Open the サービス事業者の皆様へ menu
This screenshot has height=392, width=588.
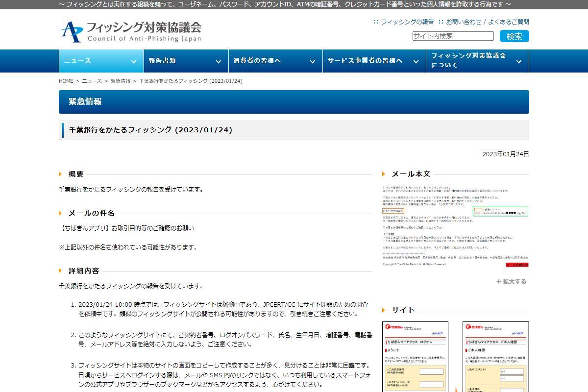click(374, 61)
